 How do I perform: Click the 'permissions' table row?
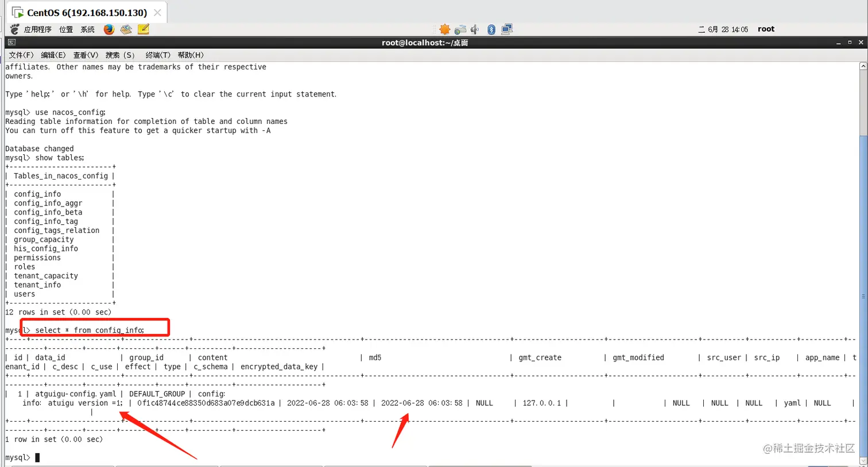point(37,258)
